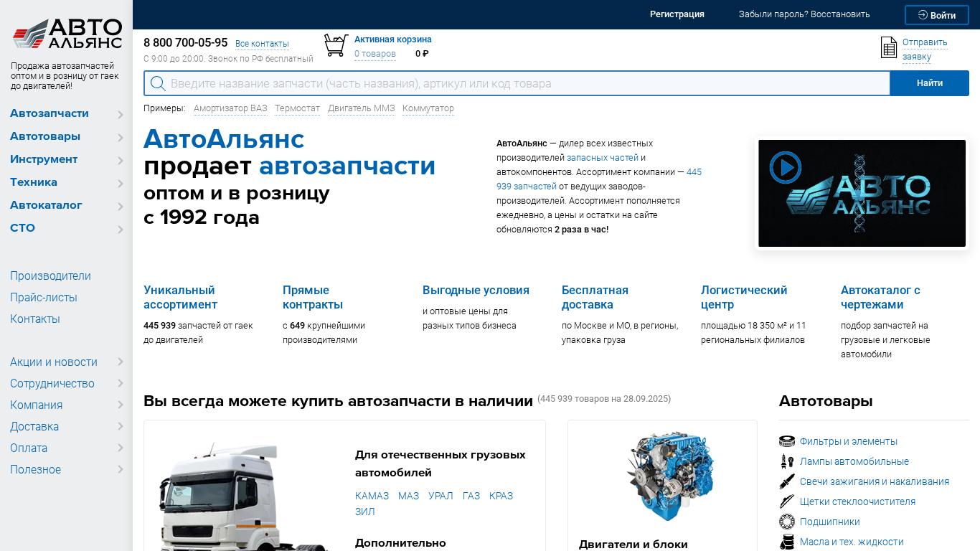Expand the Техника submenu arrow
980x551 pixels.
tap(121, 183)
